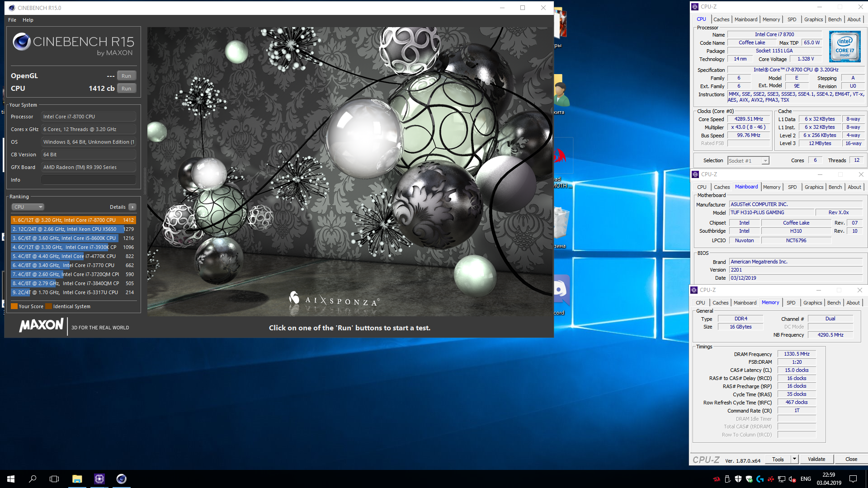Click the CPU-Z Tools button

(x=778, y=459)
